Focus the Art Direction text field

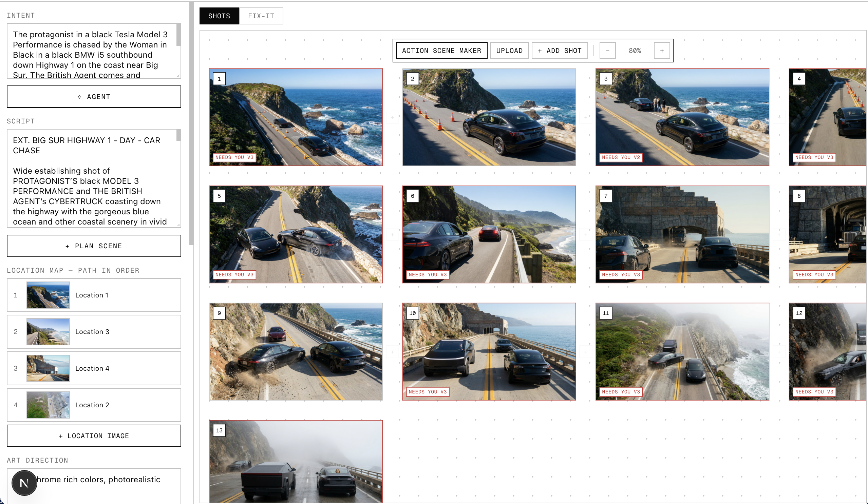[x=94, y=486]
